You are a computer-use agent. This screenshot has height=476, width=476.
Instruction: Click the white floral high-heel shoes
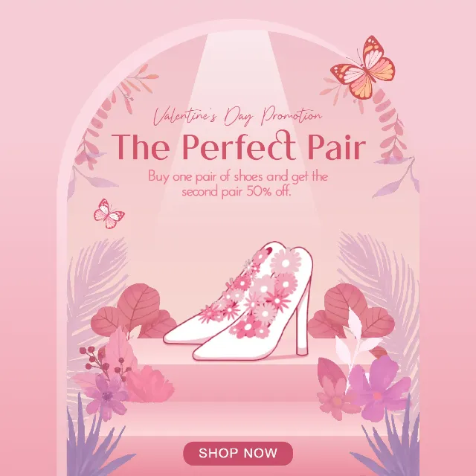[x=238, y=300]
